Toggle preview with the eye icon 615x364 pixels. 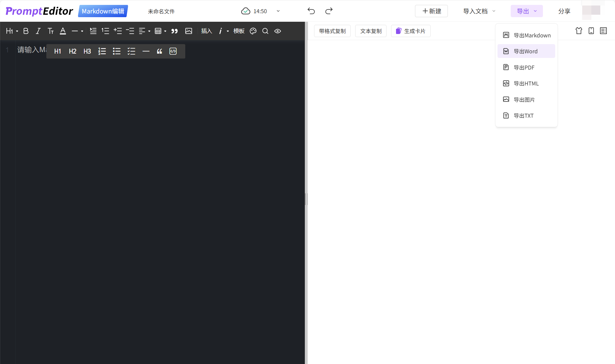pyautogui.click(x=278, y=31)
